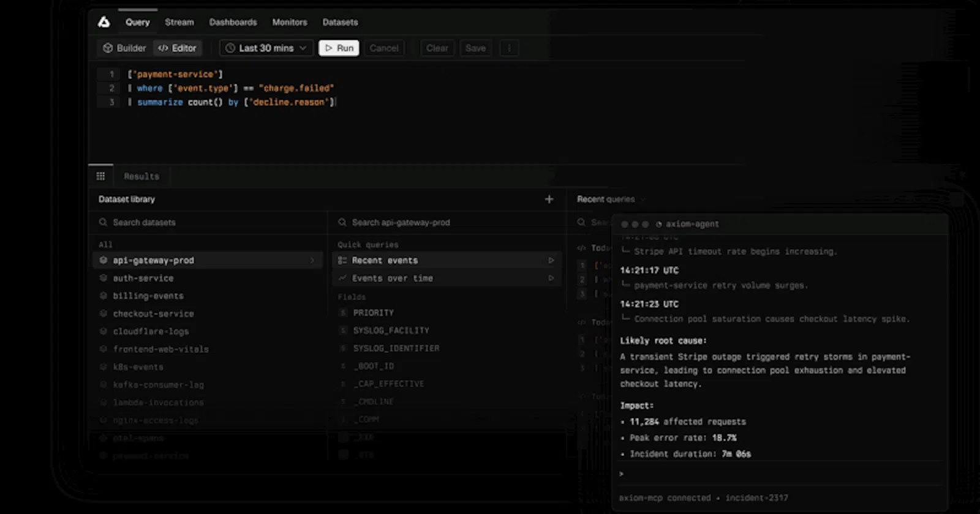Screen dimensions: 980x514
Task: Select the api-gateway-prod dataset
Action: (207, 260)
